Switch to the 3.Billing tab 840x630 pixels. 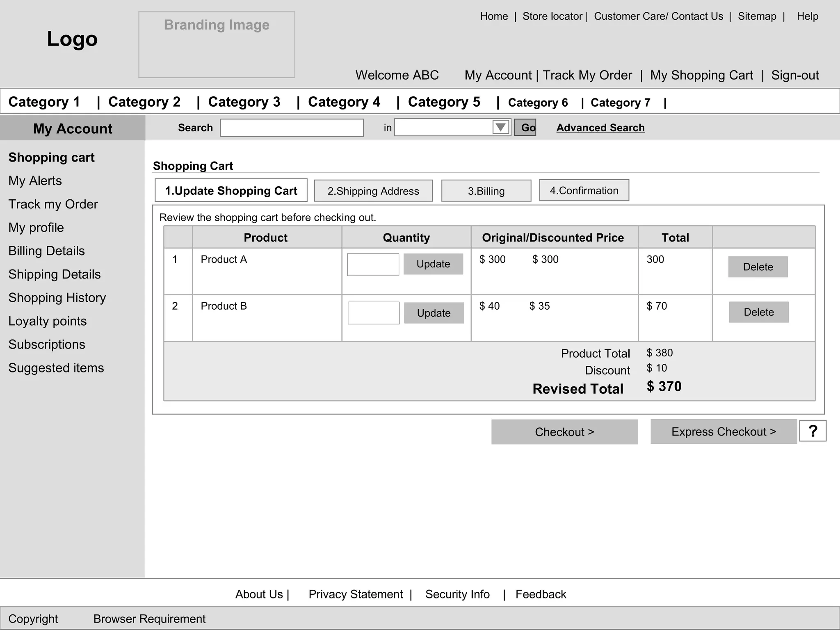(x=486, y=191)
